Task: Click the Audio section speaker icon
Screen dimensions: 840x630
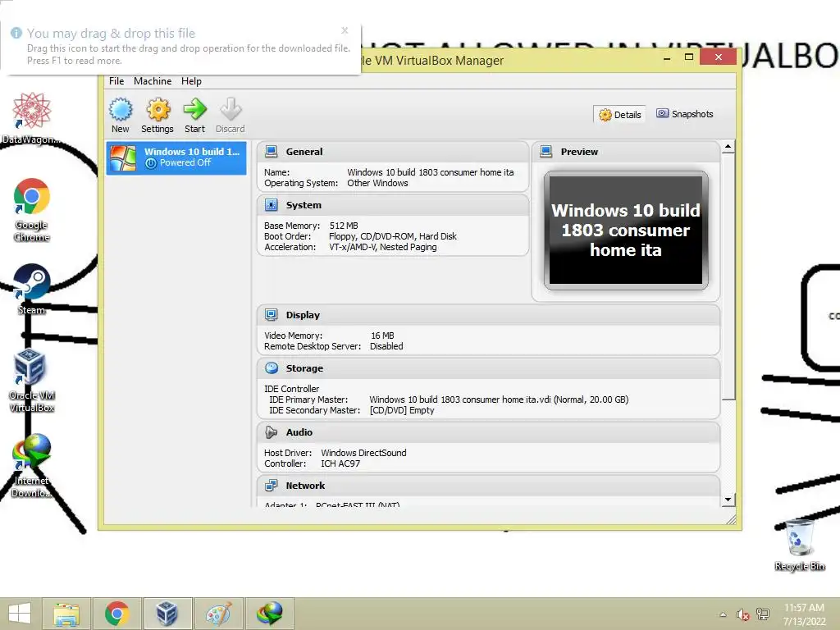Action: click(x=272, y=432)
